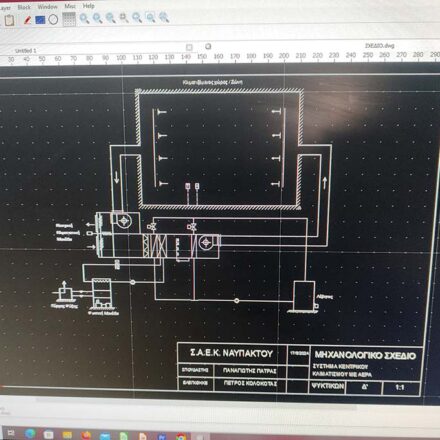
Task: Click the fifth magnifier zoom icon
Action: [137, 17]
